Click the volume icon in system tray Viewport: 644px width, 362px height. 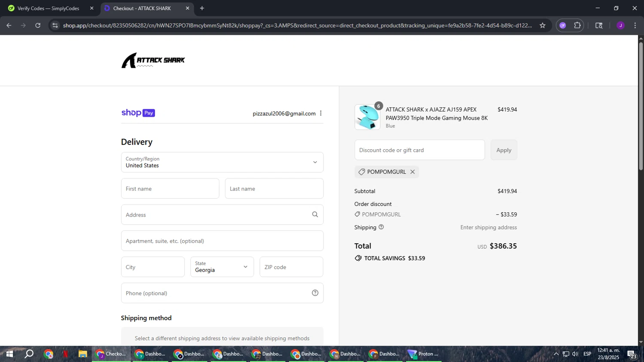pos(575,354)
